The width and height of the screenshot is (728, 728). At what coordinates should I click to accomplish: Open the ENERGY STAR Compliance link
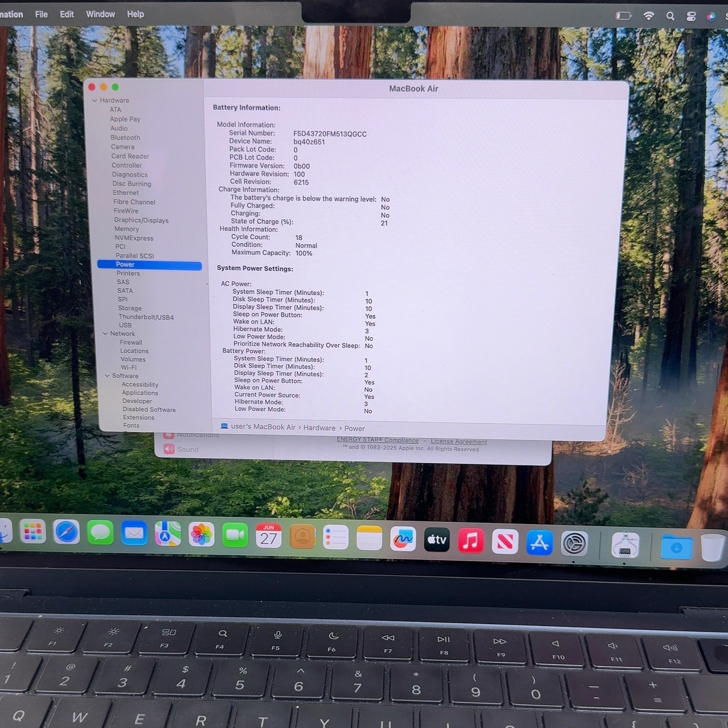[x=377, y=440]
